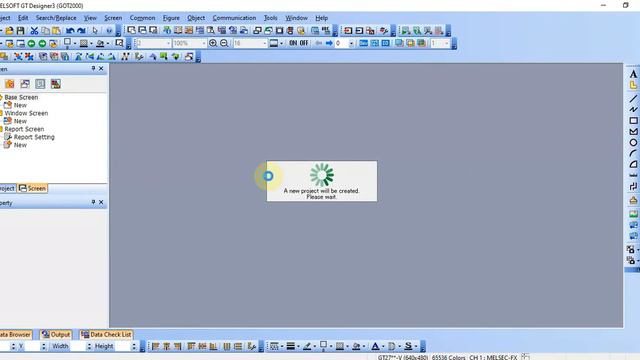The height and width of the screenshot is (360, 640).
Task: Click the wrench and screwdriver settings icon
Action: tap(383, 31)
